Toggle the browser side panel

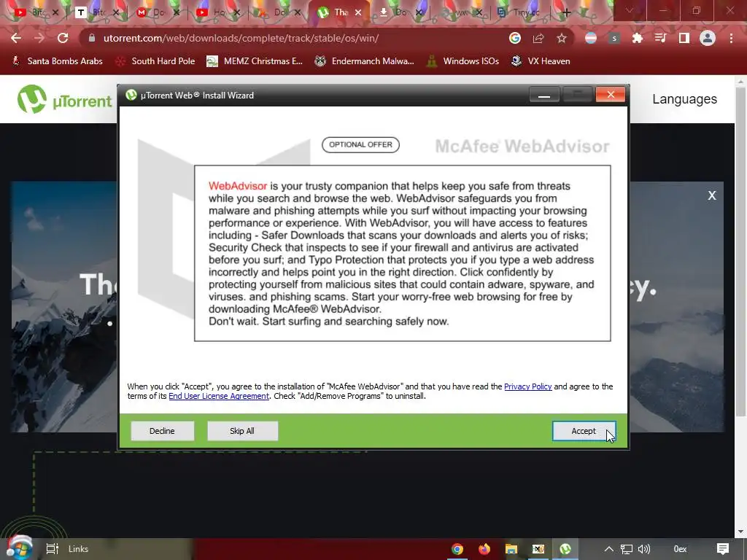[684, 38]
